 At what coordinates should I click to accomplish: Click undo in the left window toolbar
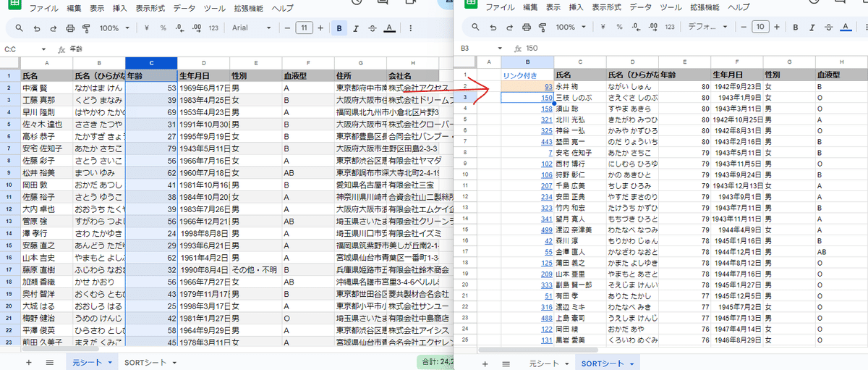(36, 28)
